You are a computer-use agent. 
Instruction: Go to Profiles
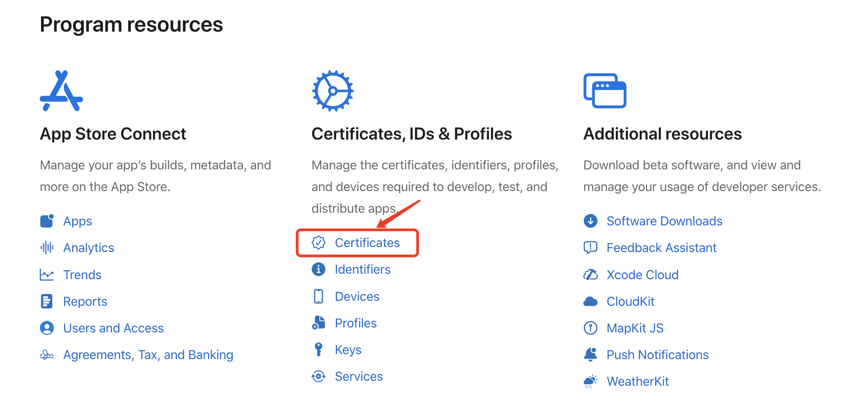[356, 323]
